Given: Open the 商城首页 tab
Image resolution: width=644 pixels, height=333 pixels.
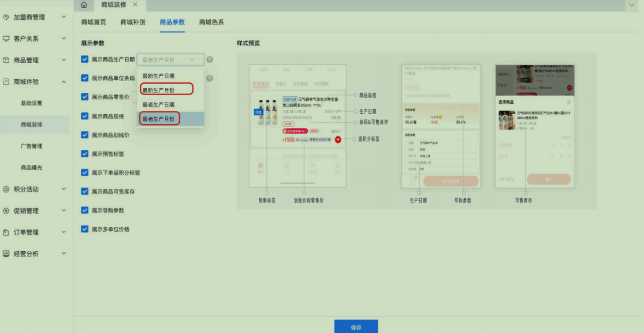Looking at the screenshot, I should pyautogui.click(x=94, y=22).
